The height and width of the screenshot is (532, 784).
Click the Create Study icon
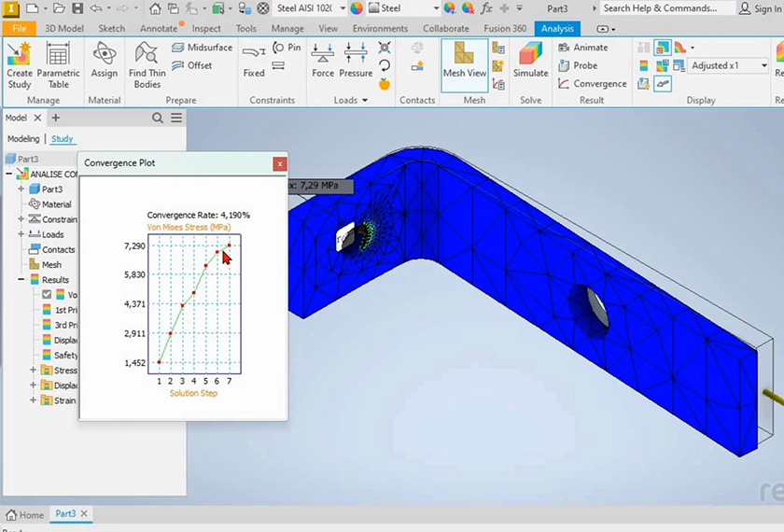19,63
